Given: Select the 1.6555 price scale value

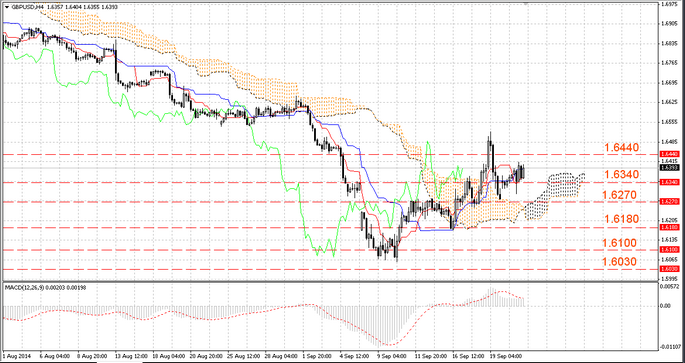Looking at the screenshot, I should 669,122.
